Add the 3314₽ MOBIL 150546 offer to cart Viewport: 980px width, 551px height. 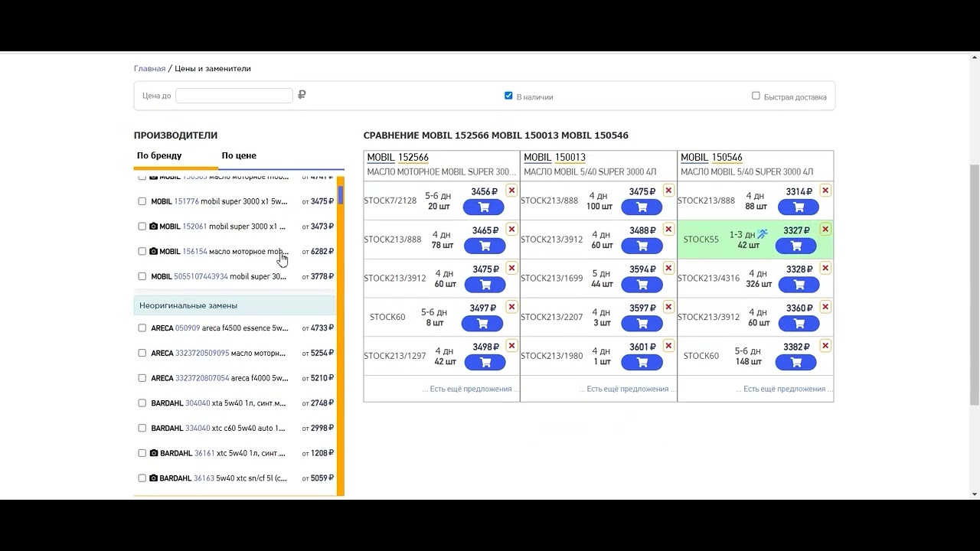[799, 207]
